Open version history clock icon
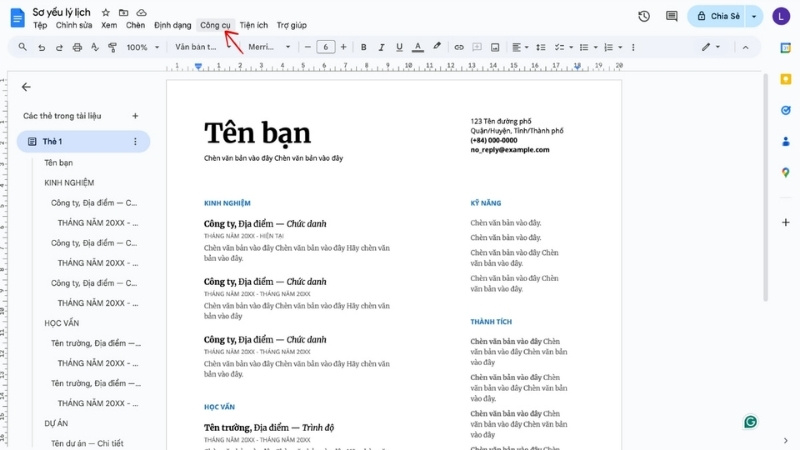The height and width of the screenshot is (450, 800). click(x=644, y=17)
